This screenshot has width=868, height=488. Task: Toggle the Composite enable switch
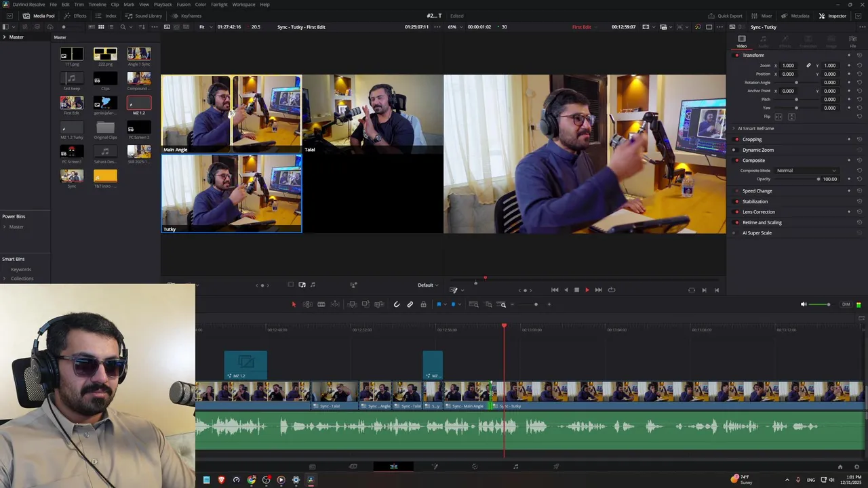click(737, 161)
